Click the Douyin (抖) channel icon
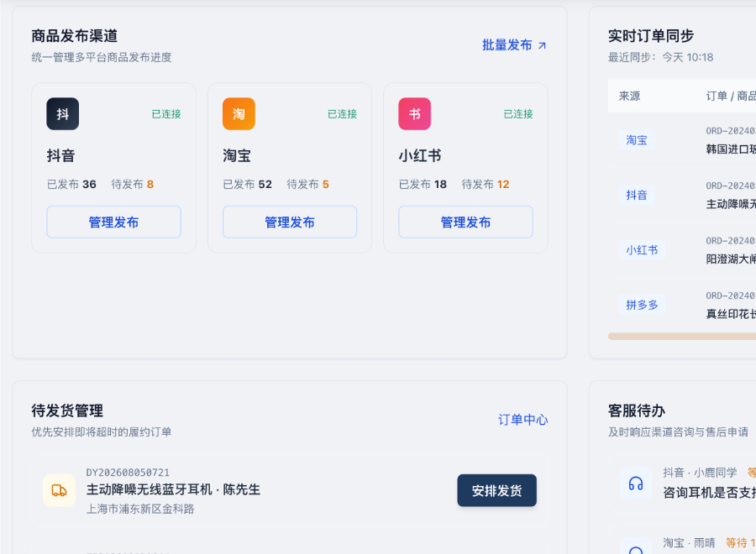756x554 pixels. (x=63, y=114)
